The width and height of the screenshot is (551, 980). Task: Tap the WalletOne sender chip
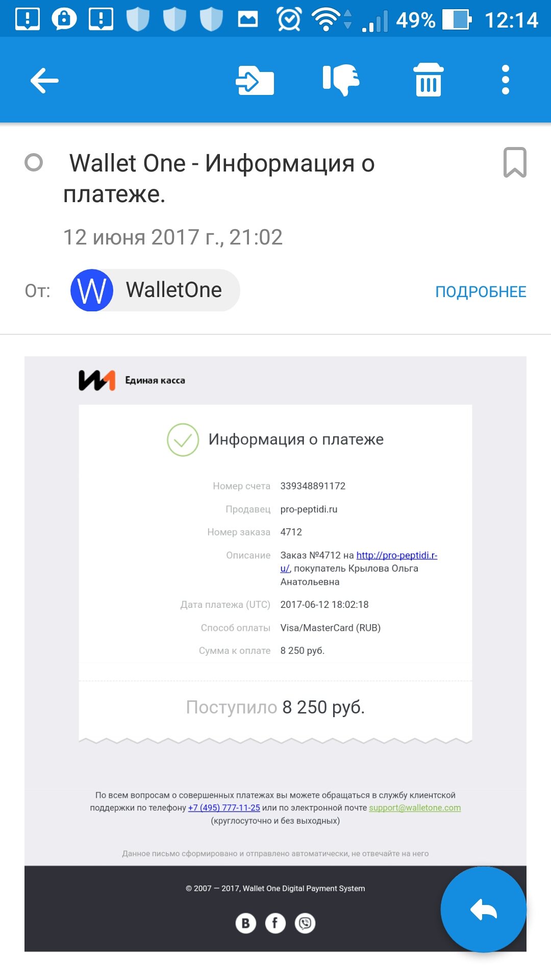pyautogui.click(x=155, y=290)
